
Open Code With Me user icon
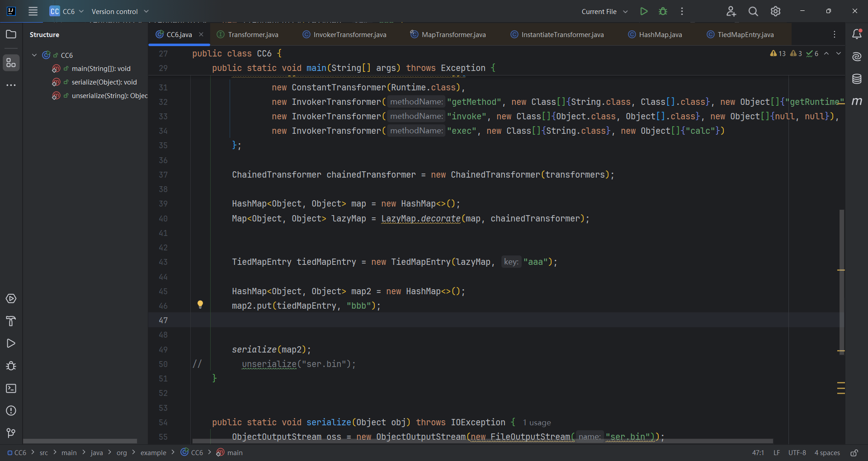click(731, 11)
